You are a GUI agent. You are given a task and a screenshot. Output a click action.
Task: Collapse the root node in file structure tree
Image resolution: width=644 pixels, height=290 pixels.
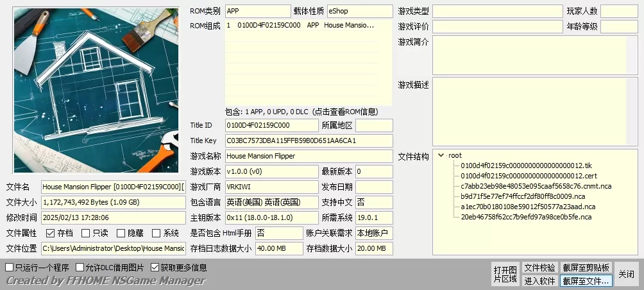point(441,155)
